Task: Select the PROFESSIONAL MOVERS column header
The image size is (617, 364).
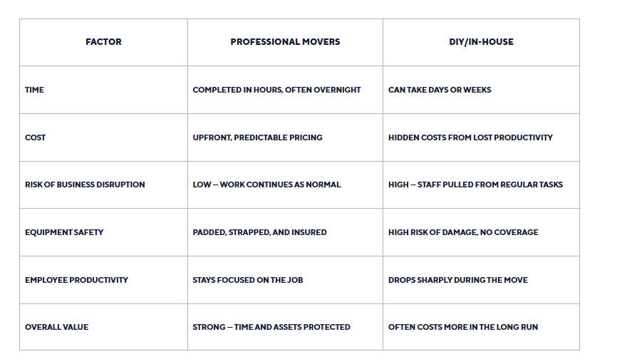Action: tap(285, 42)
